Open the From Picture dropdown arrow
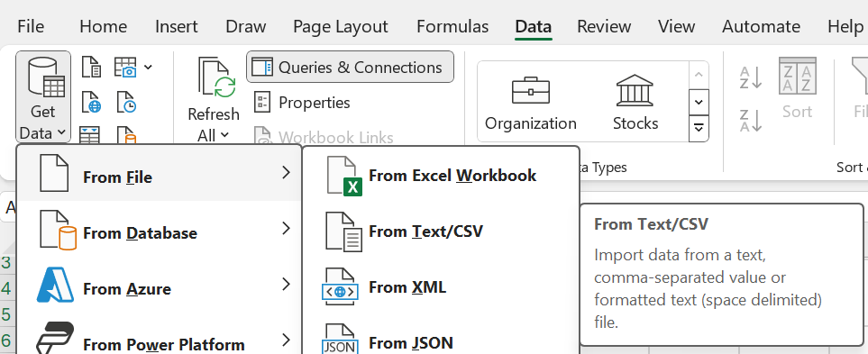 148,68
